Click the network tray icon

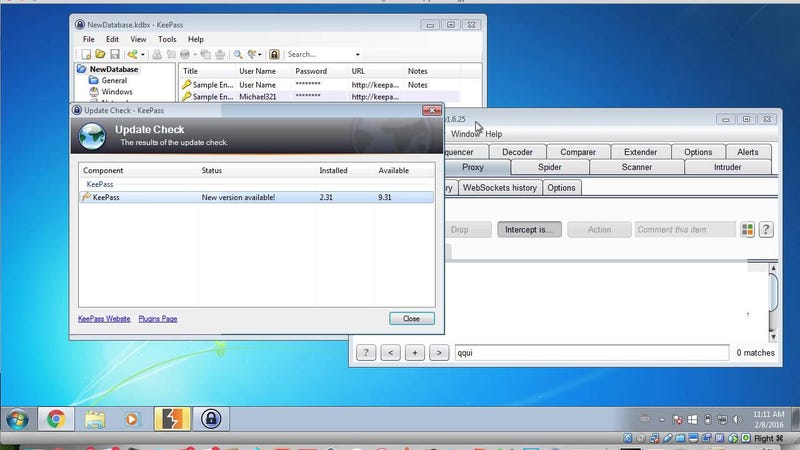722,420
